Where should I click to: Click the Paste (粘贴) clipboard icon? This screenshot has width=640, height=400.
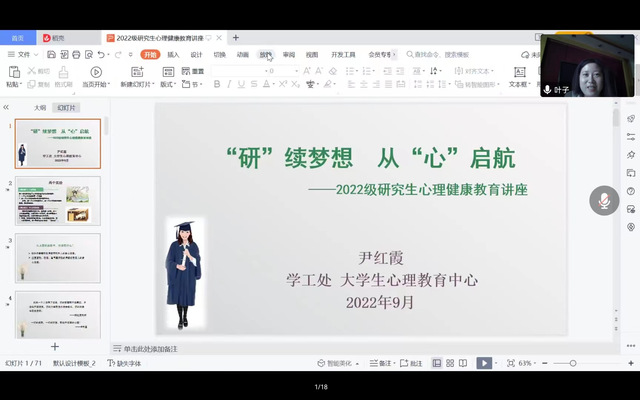(x=12, y=72)
